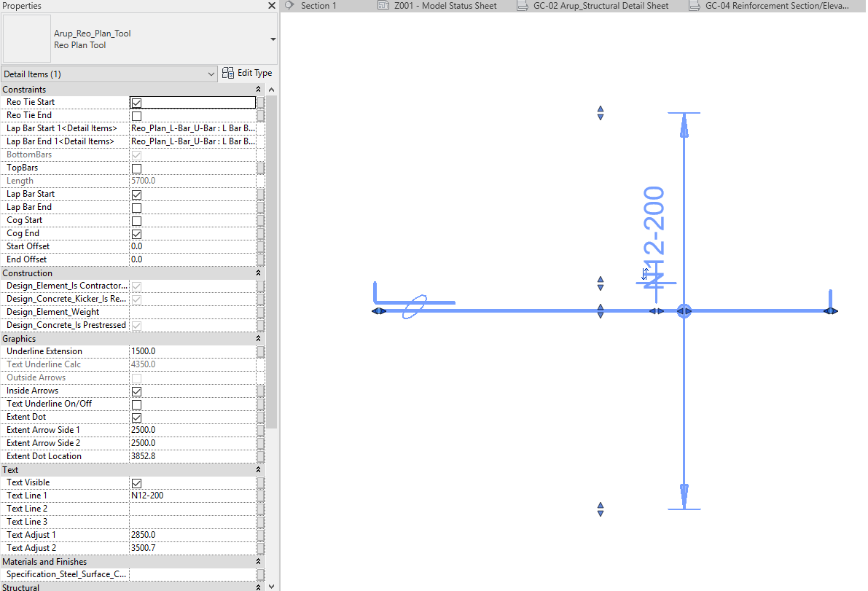The image size is (868, 591).
Task: Click Associate Parameter button beside Text Line 1
Action: pyautogui.click(x=261, y=496)
